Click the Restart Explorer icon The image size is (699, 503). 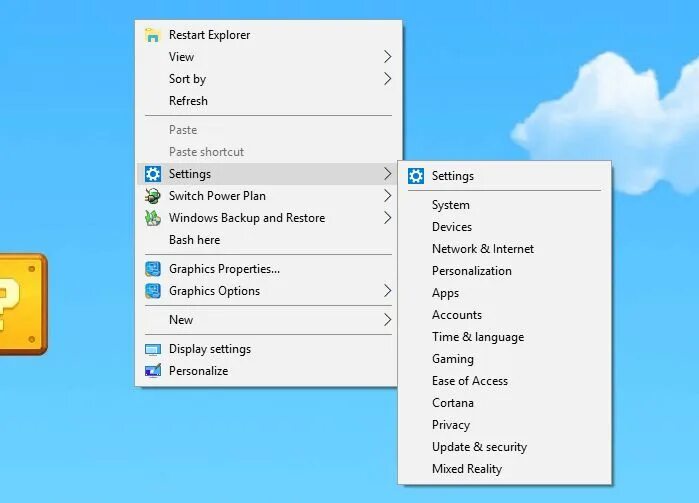152,35
